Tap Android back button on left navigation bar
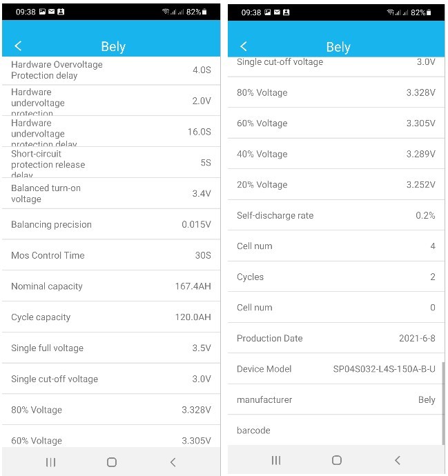 tap(173, 462)
